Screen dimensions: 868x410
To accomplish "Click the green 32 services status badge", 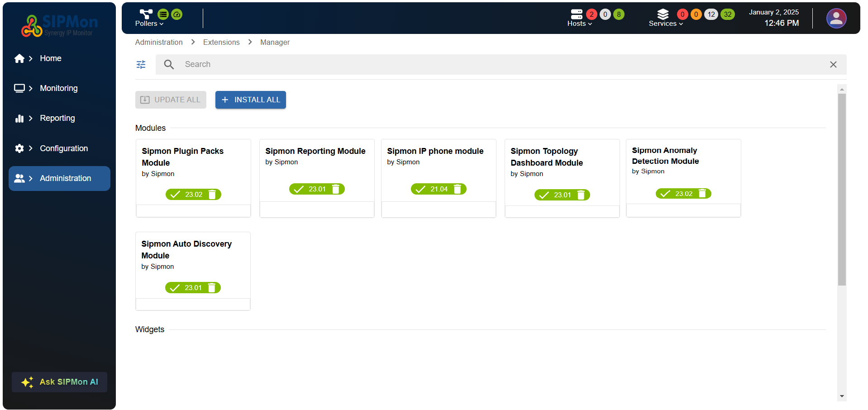I will [x=728, y=14].
